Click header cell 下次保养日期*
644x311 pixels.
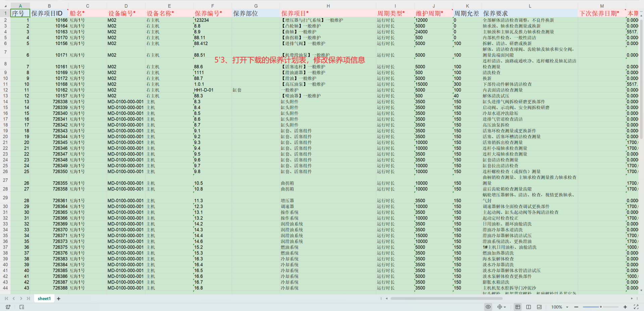(602, 13)
